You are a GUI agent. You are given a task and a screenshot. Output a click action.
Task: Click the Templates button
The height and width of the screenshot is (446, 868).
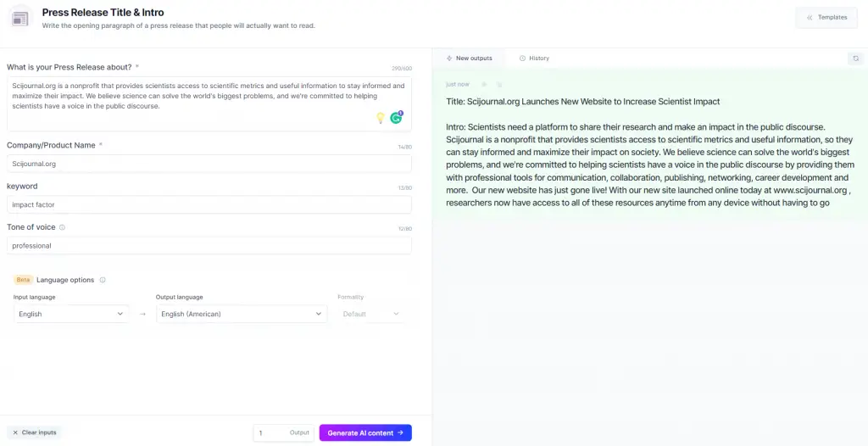826,18
